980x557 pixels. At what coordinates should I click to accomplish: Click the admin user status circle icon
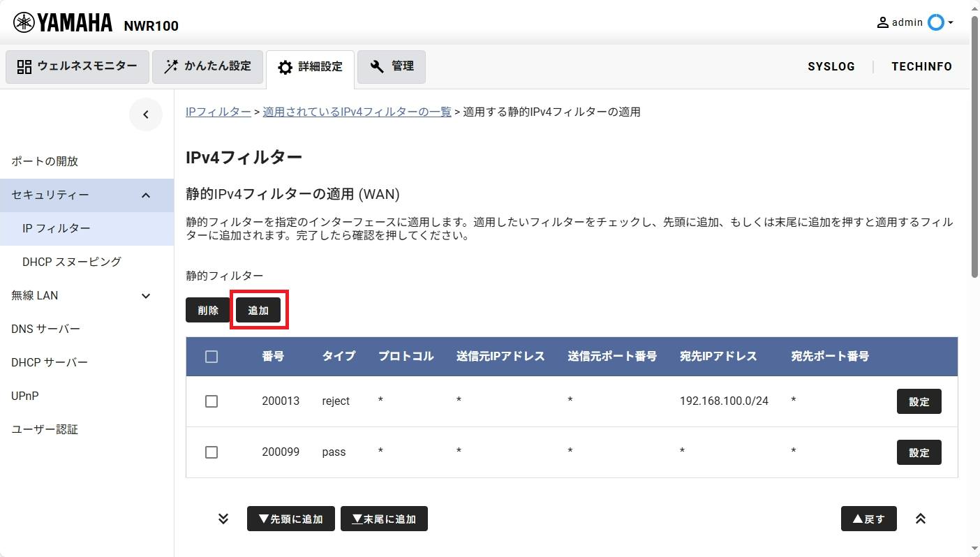pos(935,22)
